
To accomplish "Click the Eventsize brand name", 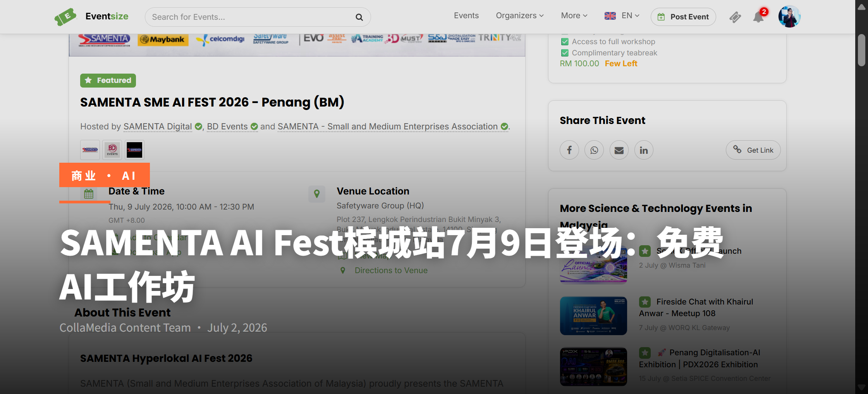I will point(107,16).
